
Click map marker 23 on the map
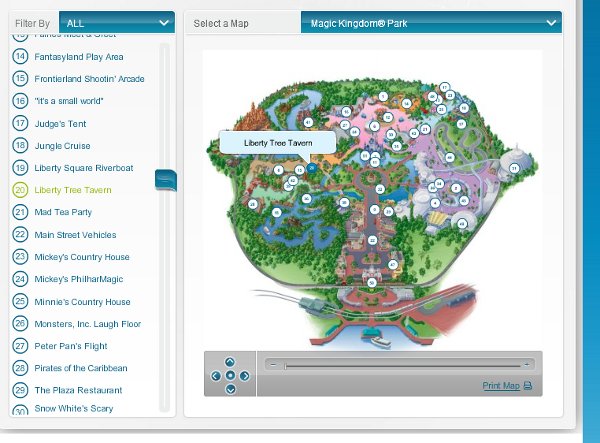coord(450,95)
